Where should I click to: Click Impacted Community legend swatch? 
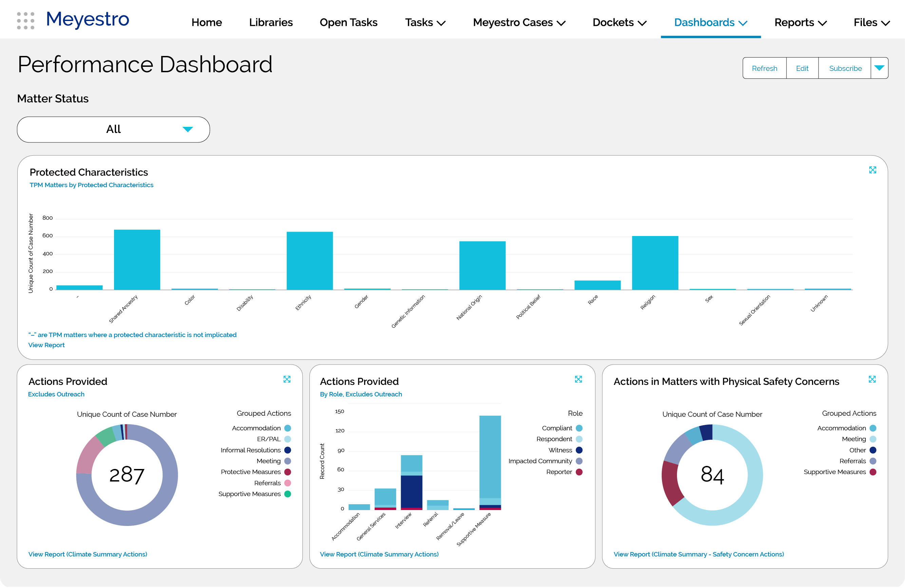(x=579, y=462)
